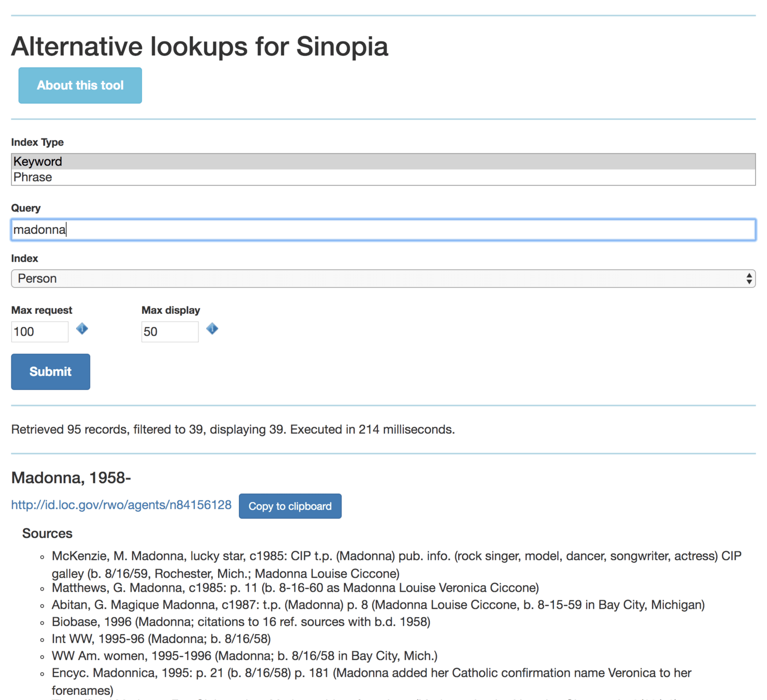Click the Max request label
Viewport: 767px width, 700px height.
41,310
